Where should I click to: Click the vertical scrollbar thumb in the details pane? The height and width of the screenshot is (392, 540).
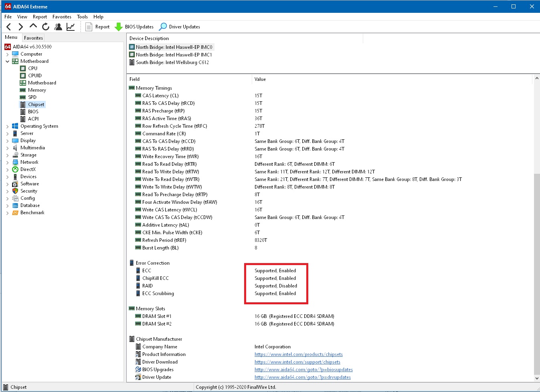(x=537, y=274)
